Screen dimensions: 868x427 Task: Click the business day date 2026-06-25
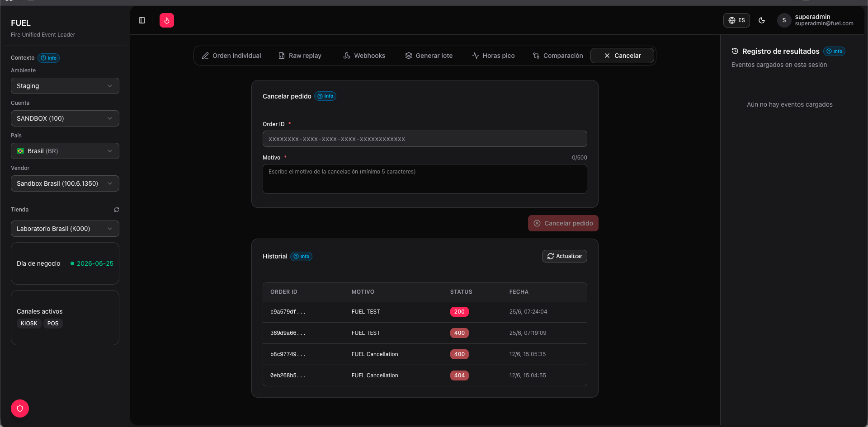coord(95,263)
